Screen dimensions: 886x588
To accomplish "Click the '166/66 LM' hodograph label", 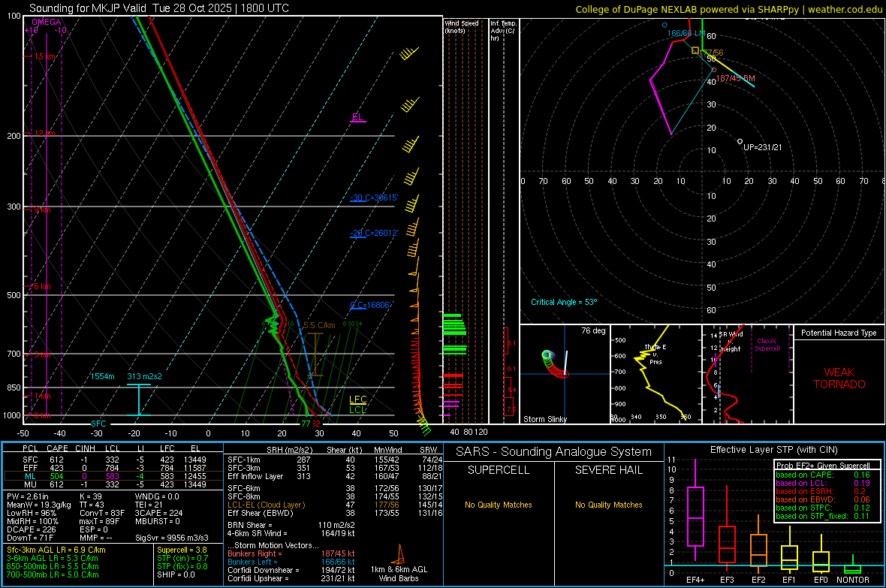I will tap(686, 33).
